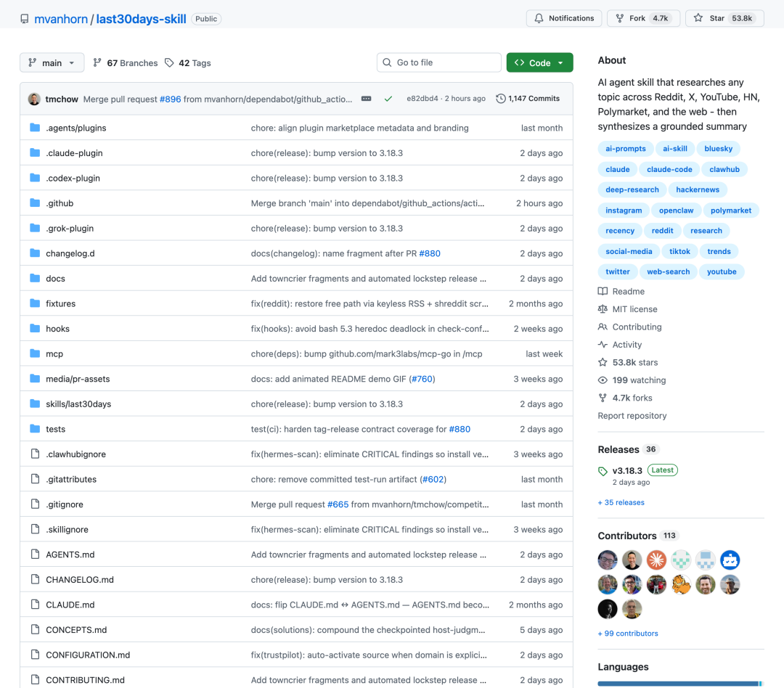Open the .agents/plugins folder icon

(35, 128)
